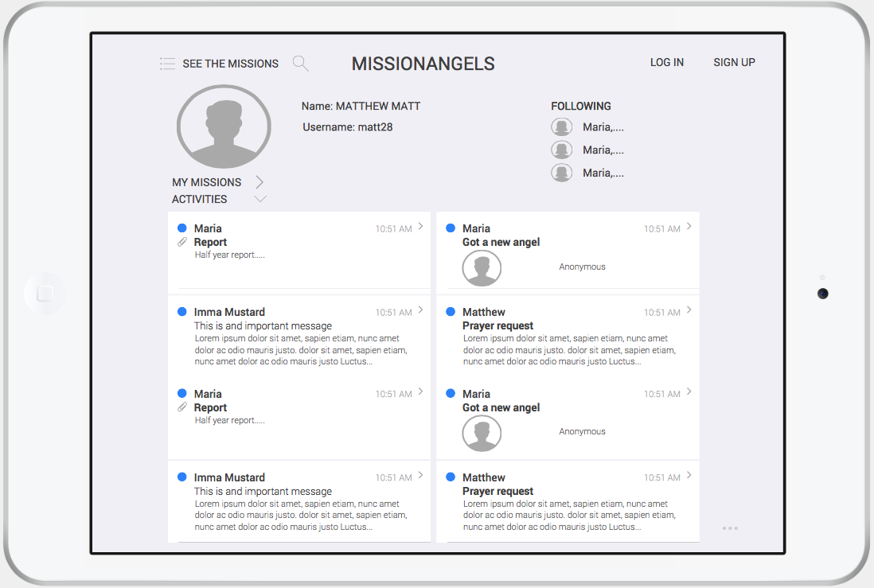The height and width of the screenshot is (588, 874).
Task: Toggle blue unread dot on topmost Matthew message
Action: click(451, 312)
